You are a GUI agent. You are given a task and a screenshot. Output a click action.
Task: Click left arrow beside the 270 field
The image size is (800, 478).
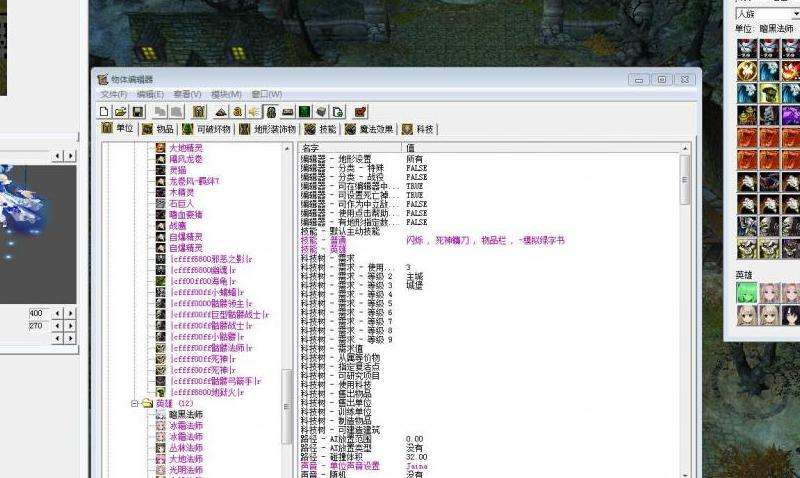click(x=58, y=325)
